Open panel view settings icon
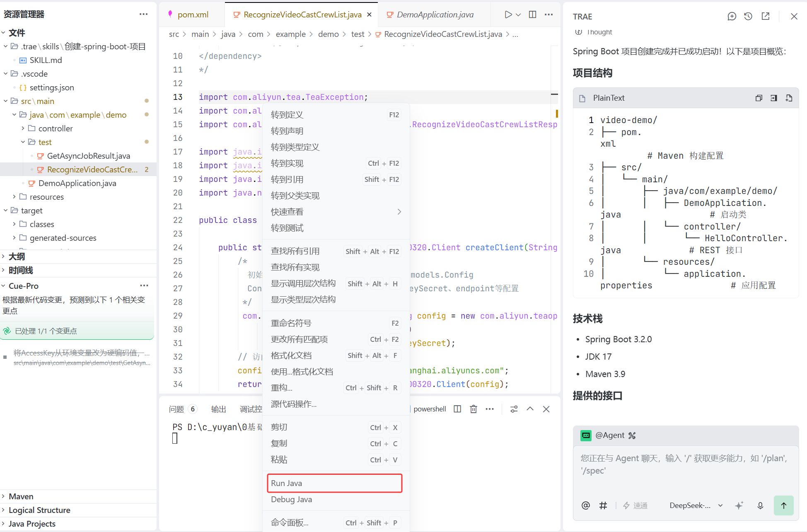This screenshot has width=807, height=532. (514, 409)
